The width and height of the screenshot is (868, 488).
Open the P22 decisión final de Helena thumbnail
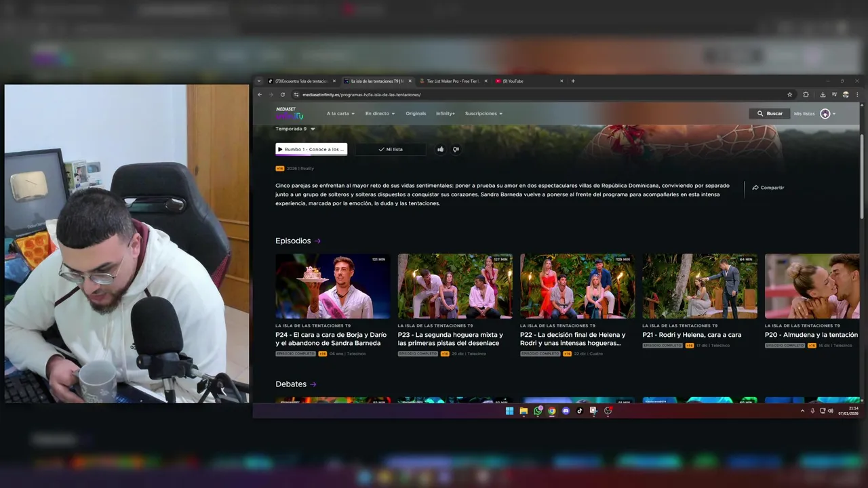tap(578, 286)
